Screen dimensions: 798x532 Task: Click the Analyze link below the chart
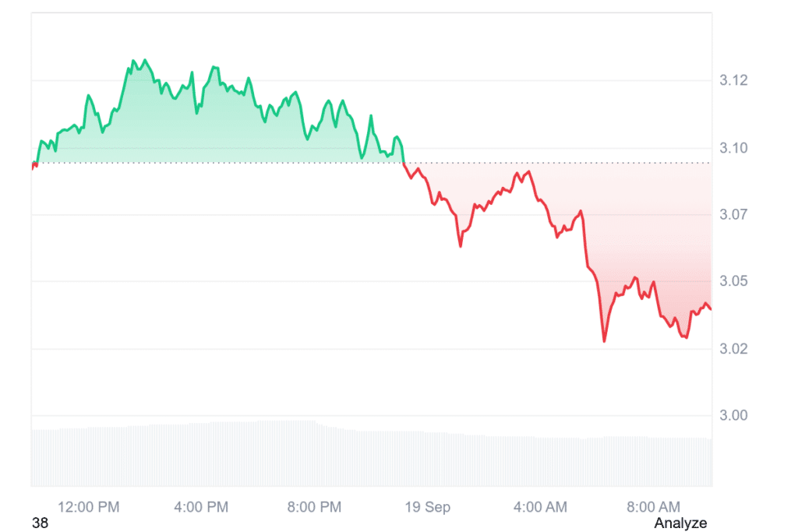coord(680,523)
